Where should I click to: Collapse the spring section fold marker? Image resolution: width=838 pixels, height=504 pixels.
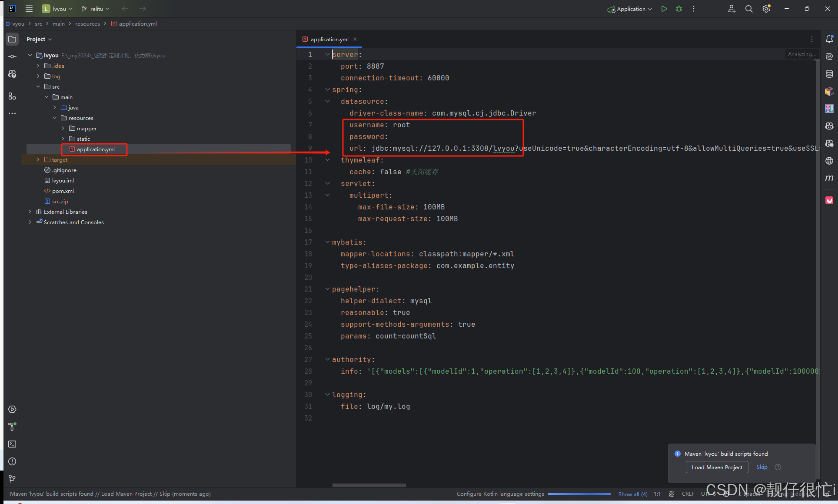click(x=327, y=90)
